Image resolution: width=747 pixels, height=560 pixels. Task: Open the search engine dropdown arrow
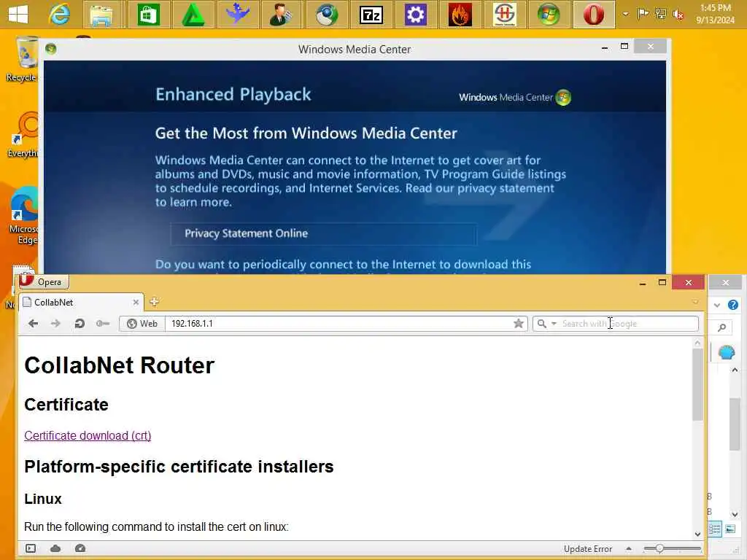coord(554,324)
